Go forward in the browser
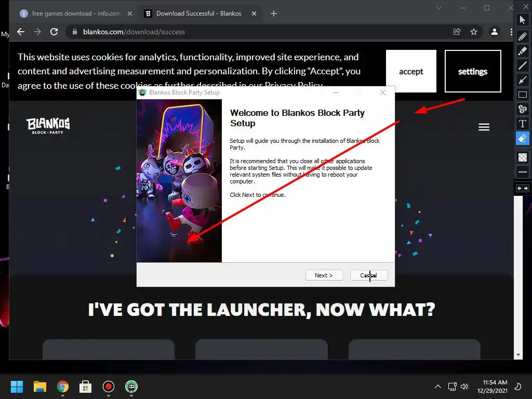Screen dimensions: 532x399 37,32
